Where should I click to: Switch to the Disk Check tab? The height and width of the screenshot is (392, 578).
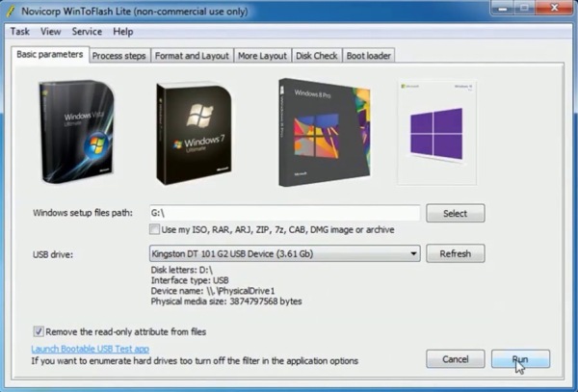317,56
